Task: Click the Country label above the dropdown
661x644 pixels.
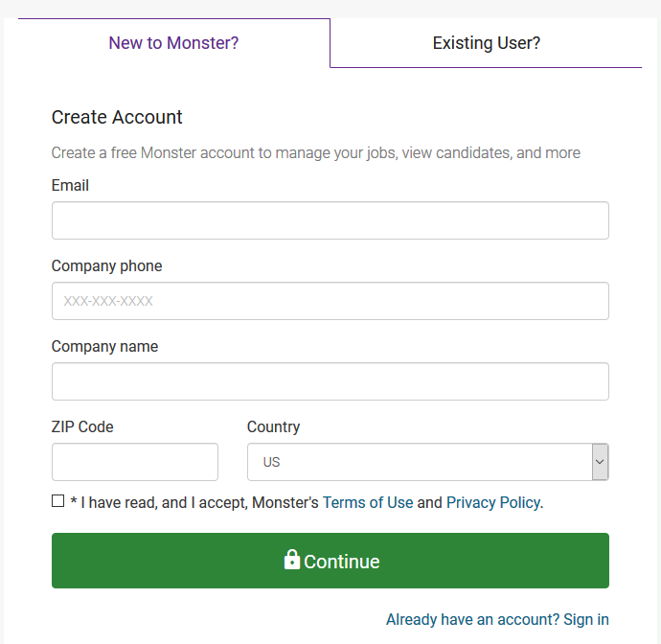Action: 273,427
